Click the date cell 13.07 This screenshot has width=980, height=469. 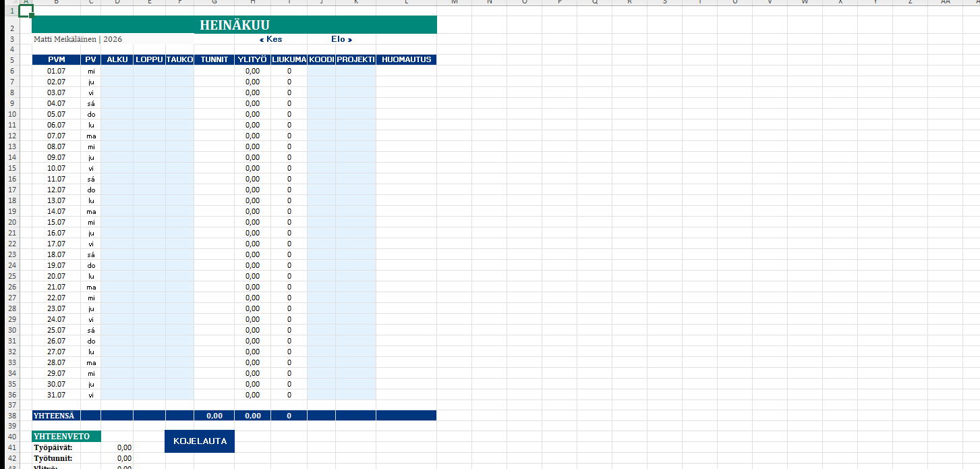pyautogui.click(x=56, y=200)
